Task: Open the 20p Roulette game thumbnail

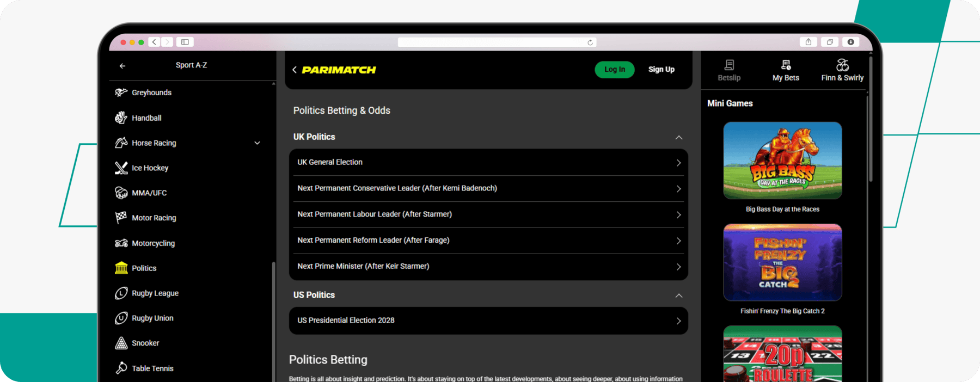Action: pos(782,354)
